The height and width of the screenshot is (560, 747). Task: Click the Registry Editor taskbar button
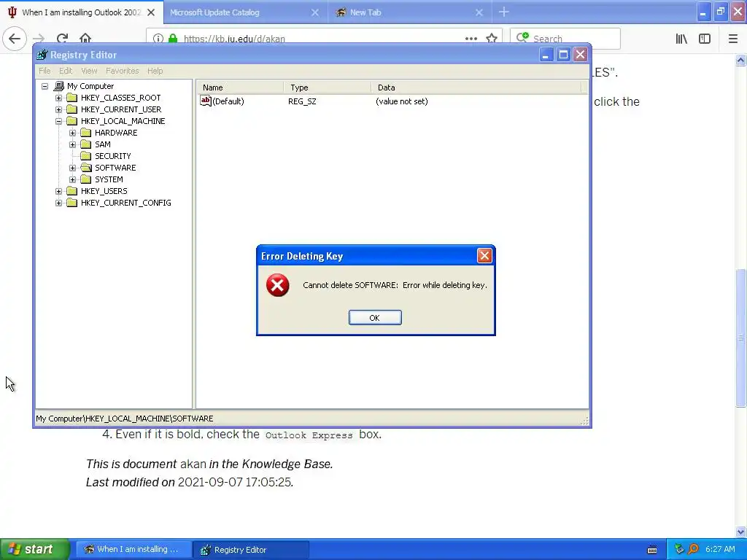click(x=251, y=550)
